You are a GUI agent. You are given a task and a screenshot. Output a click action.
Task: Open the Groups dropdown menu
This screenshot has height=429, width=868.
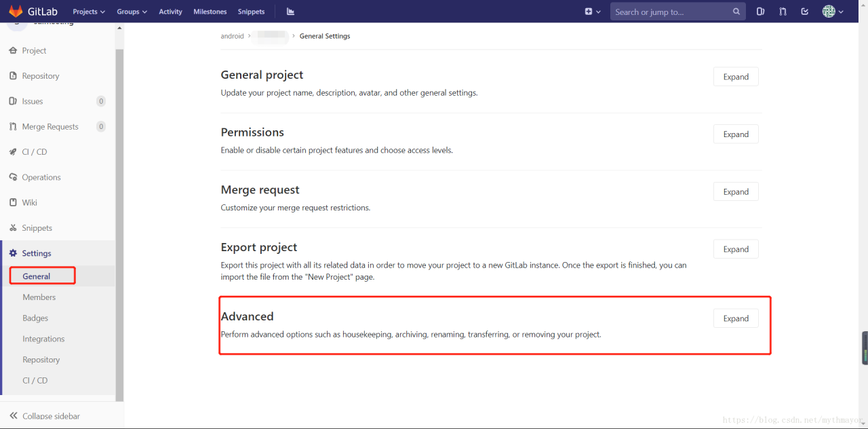[132, 12]
